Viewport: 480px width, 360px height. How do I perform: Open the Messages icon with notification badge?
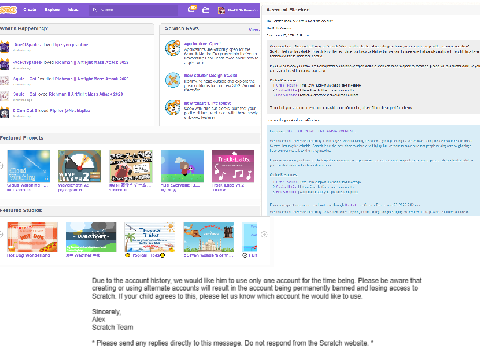tap(192, 9)
